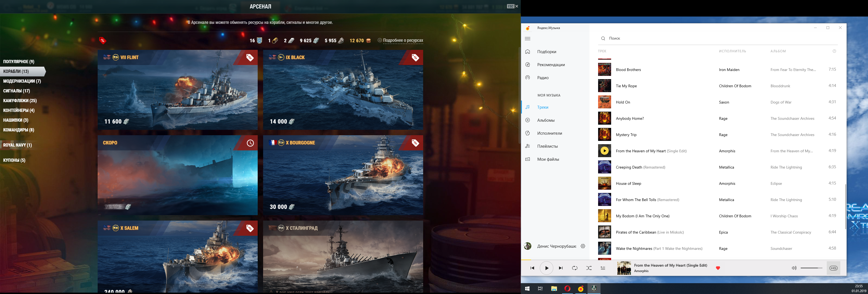
Task: Click Подробнее о ресурсах link
Action: point(403,40)
